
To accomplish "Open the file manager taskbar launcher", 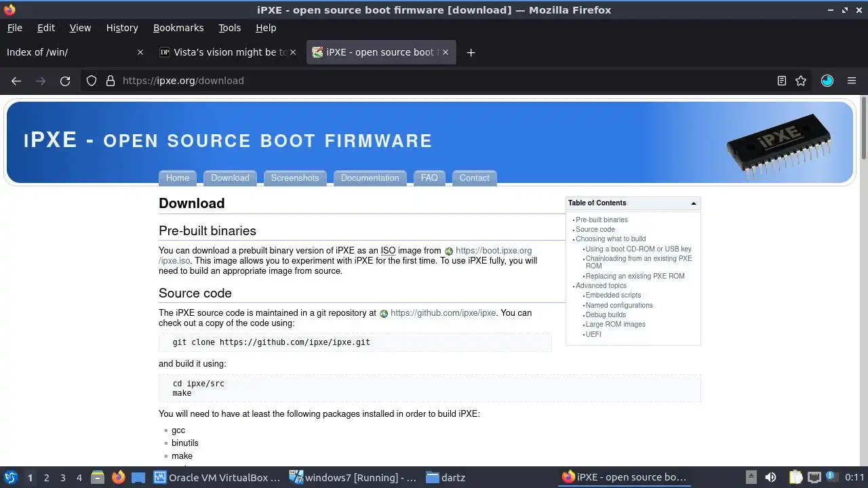I will click(98, 477).
